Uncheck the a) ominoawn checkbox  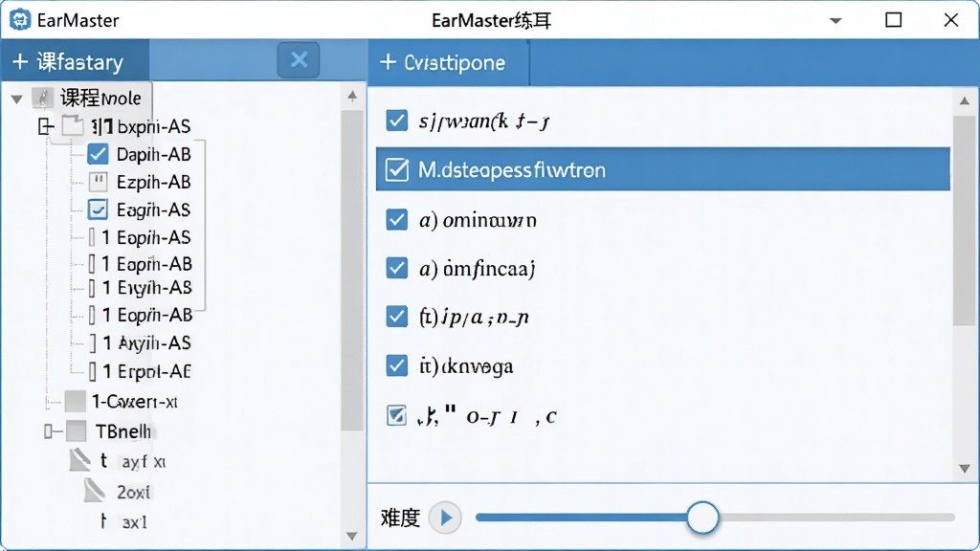coord(397,219)
